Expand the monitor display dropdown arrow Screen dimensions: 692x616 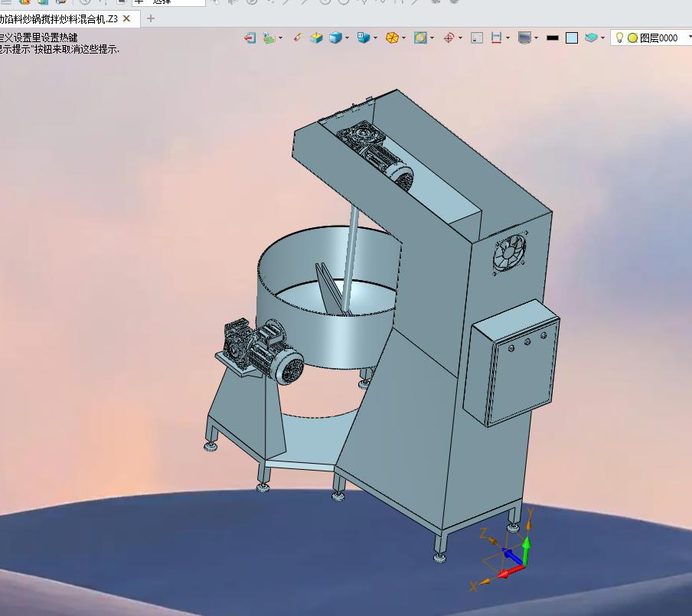click(x=536, y=38)
